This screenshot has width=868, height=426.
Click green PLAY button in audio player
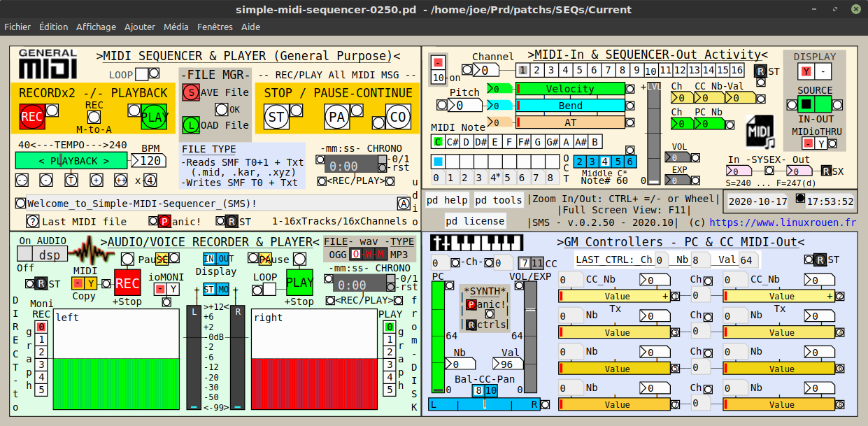click(299, 283)
